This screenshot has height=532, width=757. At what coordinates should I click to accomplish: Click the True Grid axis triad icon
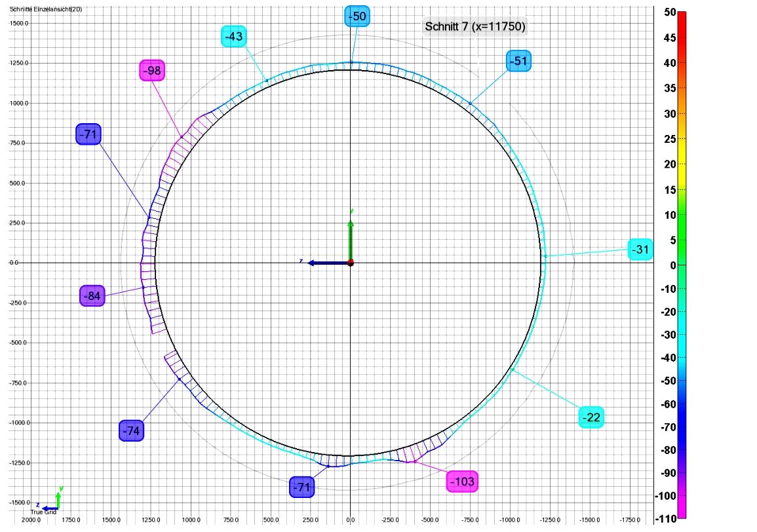[51, 503]
